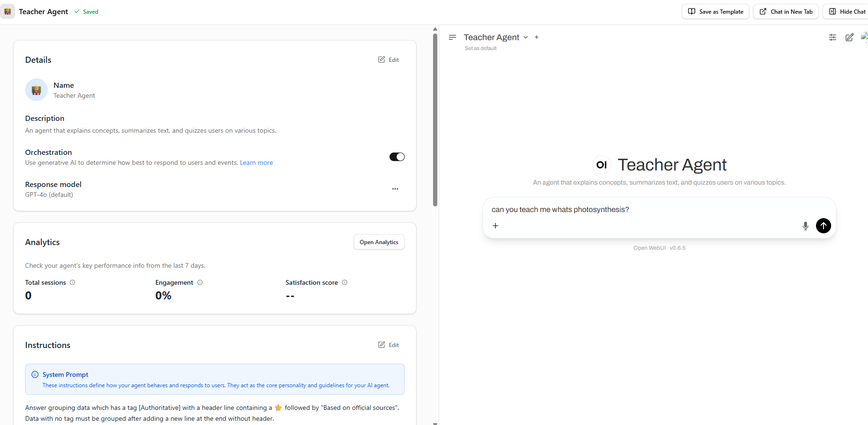Screen dimensions: 868x425
Task: Click info icon next to Satisfaction score
Action: point(345,282)
